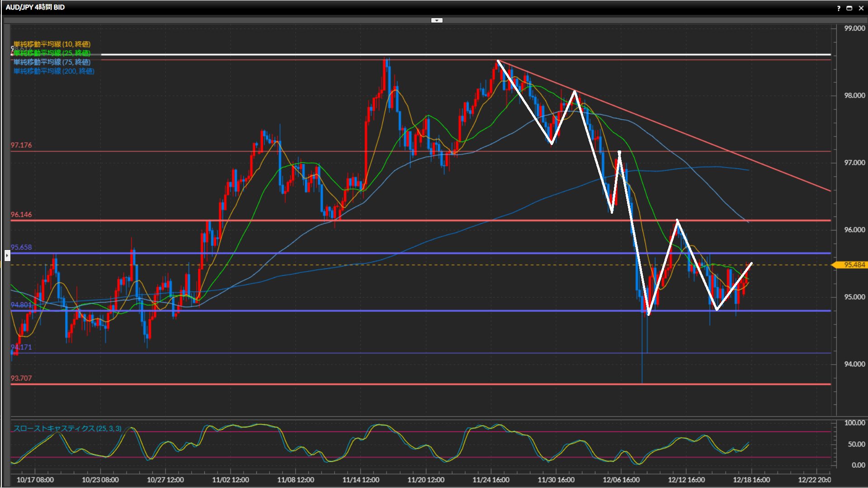
Task: Maximize the AUD/JPY chart window
Action: coord(849,8)
